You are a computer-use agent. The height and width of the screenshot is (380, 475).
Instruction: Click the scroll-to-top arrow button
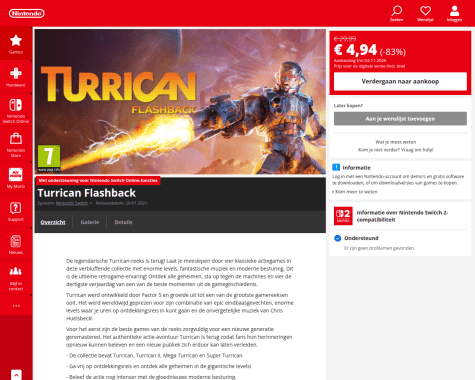click(16, 375)
